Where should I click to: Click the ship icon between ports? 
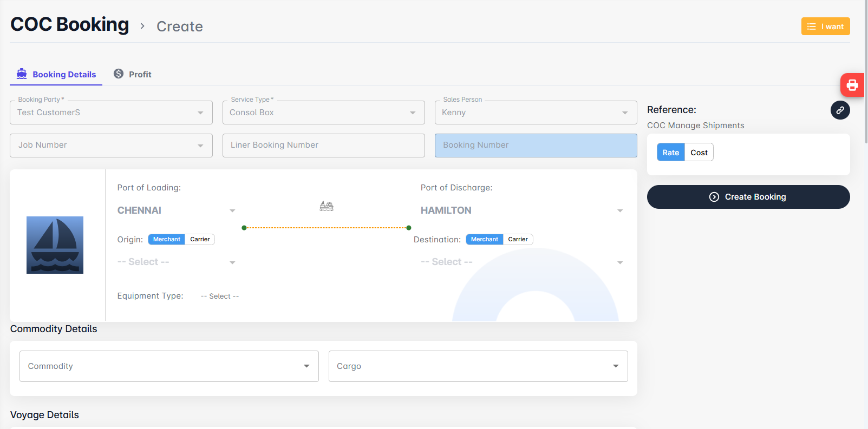[x=327, y=206]
